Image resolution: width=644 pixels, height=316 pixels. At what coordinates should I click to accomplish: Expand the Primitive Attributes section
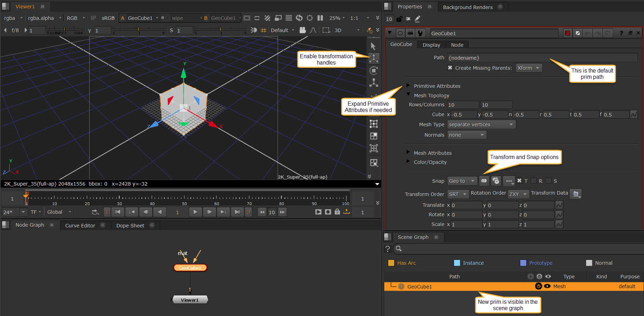pyautogui.click(x=408, y=86)
